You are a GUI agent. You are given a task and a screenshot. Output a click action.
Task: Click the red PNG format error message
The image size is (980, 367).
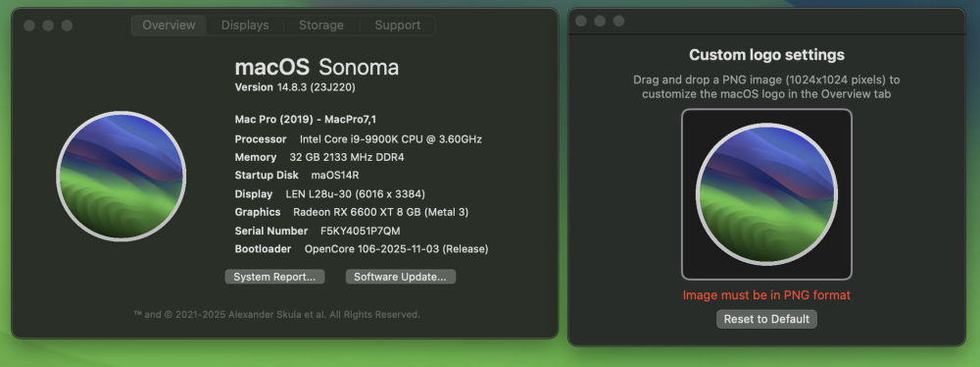pos(766,295)
